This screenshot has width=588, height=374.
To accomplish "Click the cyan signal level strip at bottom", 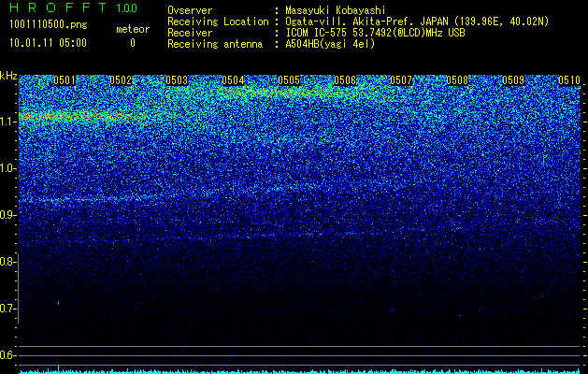I will (x=299, y=371).
